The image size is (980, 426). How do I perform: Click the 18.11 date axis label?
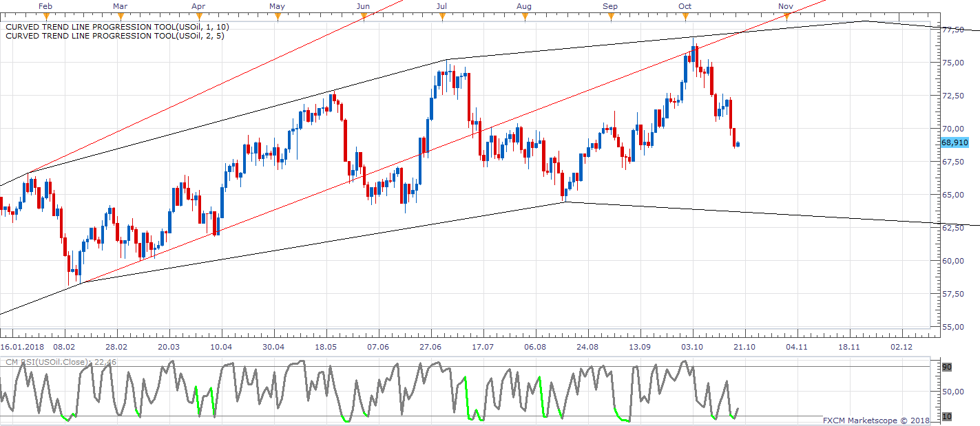click(849, 347)
